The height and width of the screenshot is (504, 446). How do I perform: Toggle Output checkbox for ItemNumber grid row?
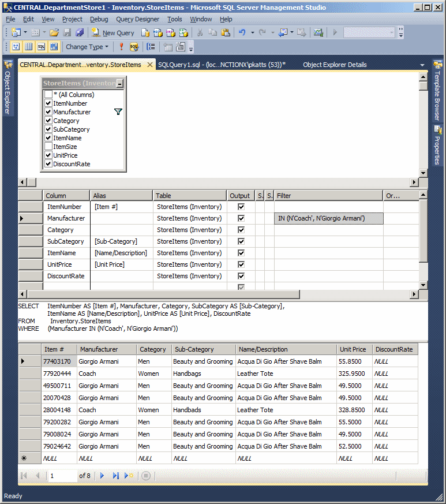[241, 207]
